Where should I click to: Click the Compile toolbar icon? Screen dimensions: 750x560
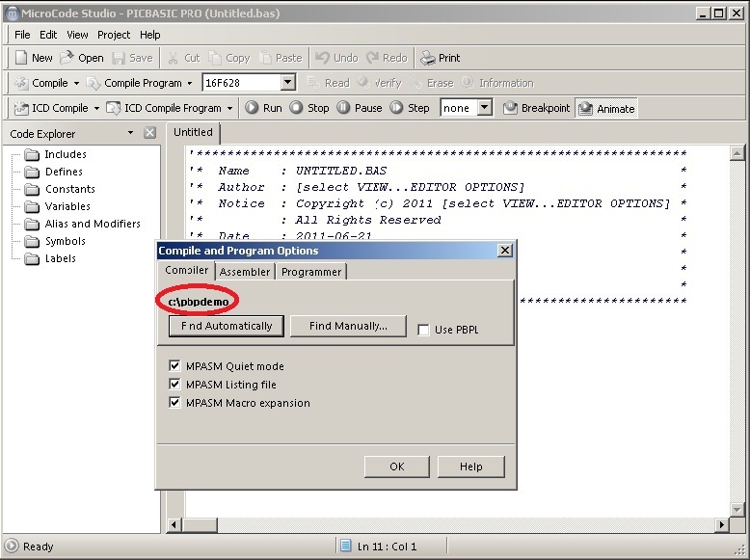[x=20, y=83]
